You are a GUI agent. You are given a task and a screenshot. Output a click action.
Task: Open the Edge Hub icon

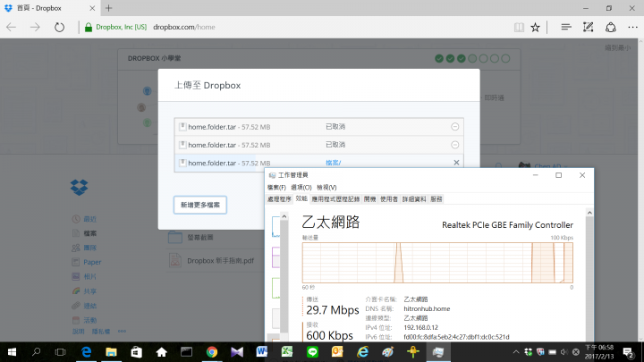point(566,27)
